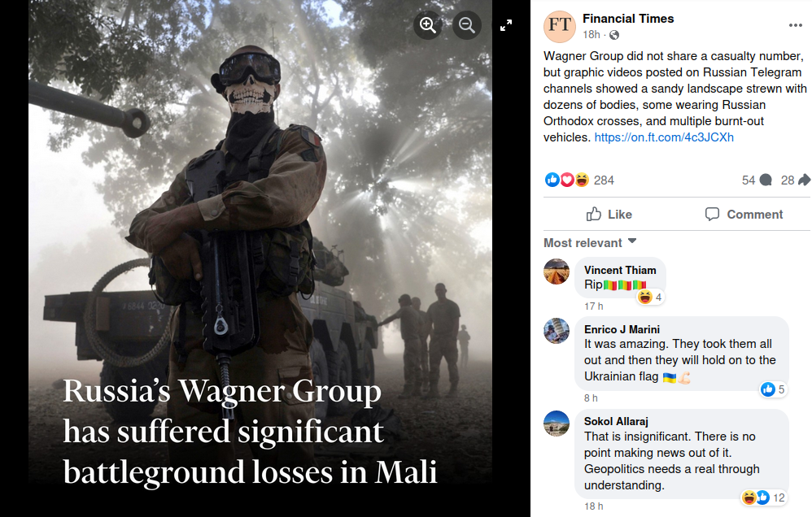Click the comments count bubble icon
The height and width of the screenshot is (517, 812).
point(766,180)
